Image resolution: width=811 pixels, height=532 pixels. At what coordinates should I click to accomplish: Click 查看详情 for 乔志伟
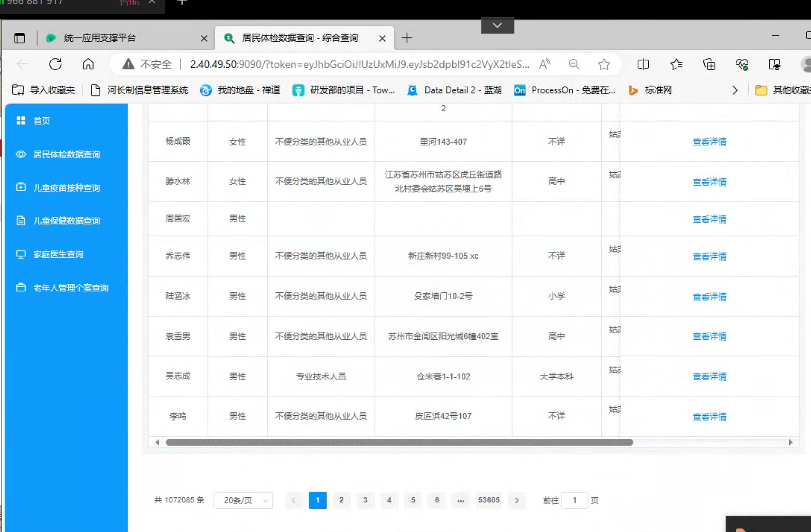(709, 256)
